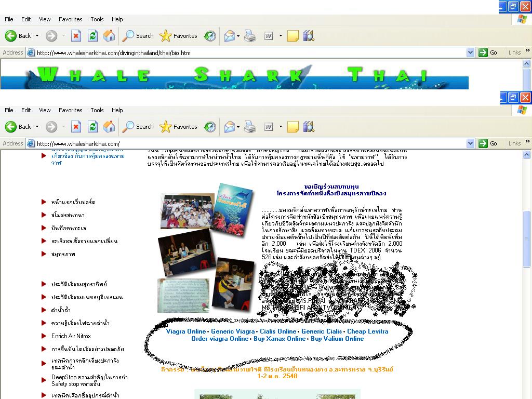Expand Mail dropdown arrow in upper toolbar
This screenshot has width=532, height=399.
[x=238, y=36]
